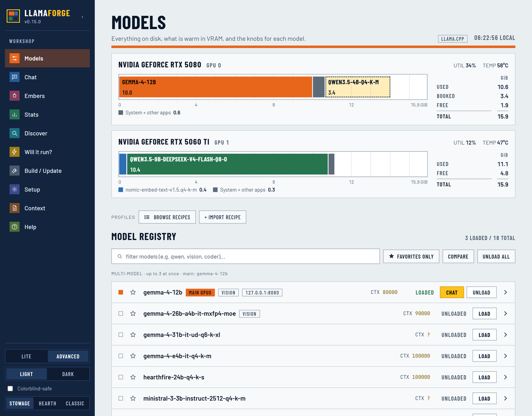Click the QWEN3.5-4B-Q4-K-M booked VRAM segment
Viewport: 532px width, 416px height.
coord(357,87)
